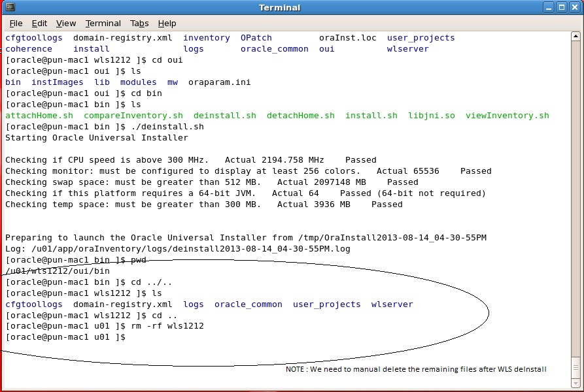
Task: Click the '/u01/wls1212/oui/bin' path output
Action: pos(58,271)
